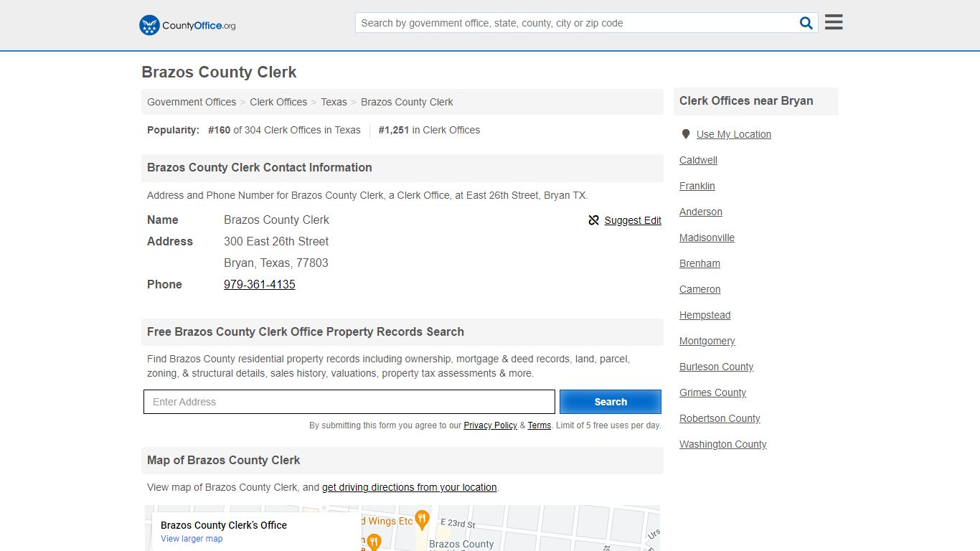Open Government Offices breadcrumb
The image size is (980, 551).
point(192,102)
